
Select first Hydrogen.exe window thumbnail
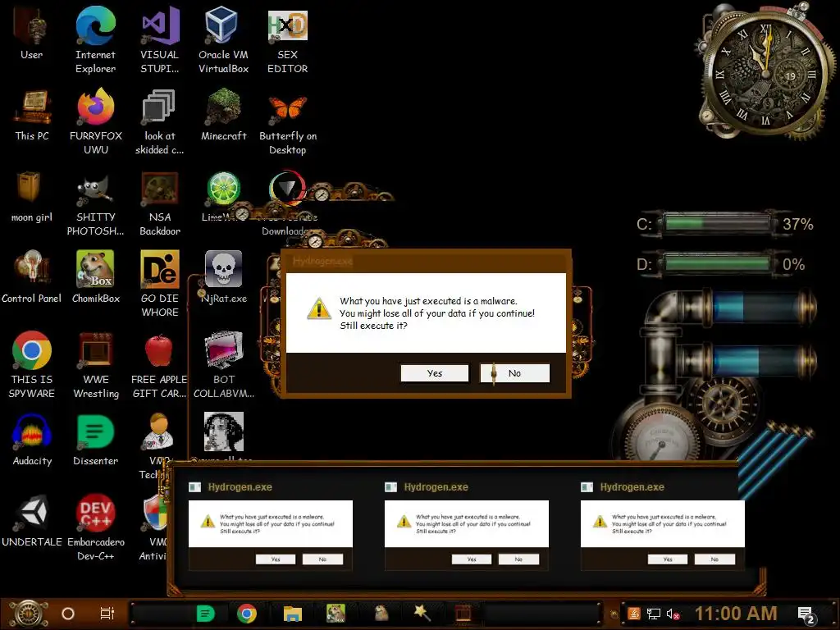coord(271,526)
